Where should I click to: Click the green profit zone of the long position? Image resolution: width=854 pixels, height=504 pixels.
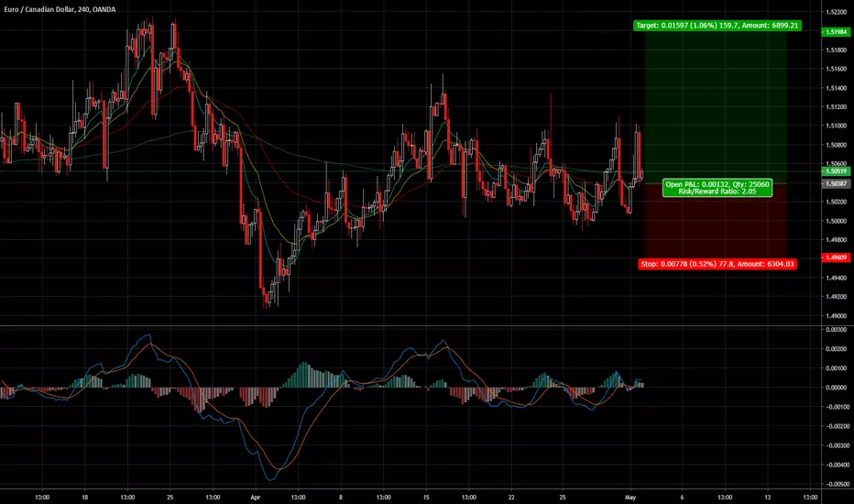[x=716, y=106]
